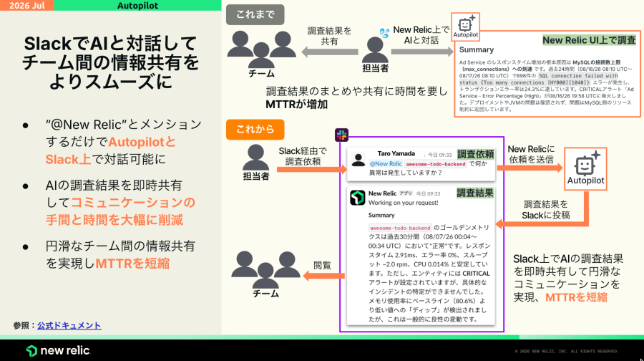The width and height of the screenshot is (644, 361).
Task: Click the 調査依頼 green label
Action: click(476, 154)
